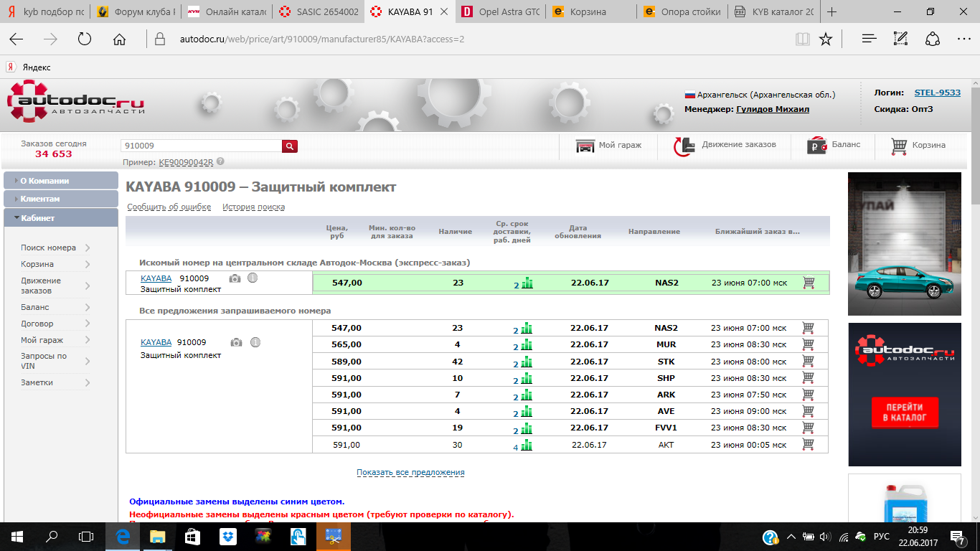
Task: Switch to the Онлайн каталог tab
Action: click(226, 12)
